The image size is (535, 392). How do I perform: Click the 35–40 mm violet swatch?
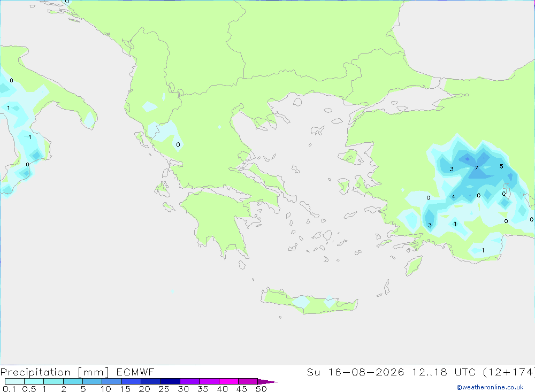pos(209,381)
